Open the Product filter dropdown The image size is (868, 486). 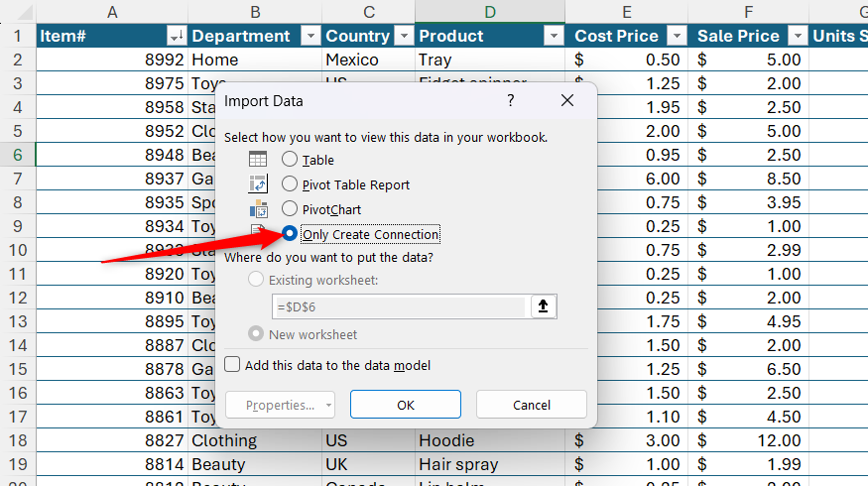(554, 36)
